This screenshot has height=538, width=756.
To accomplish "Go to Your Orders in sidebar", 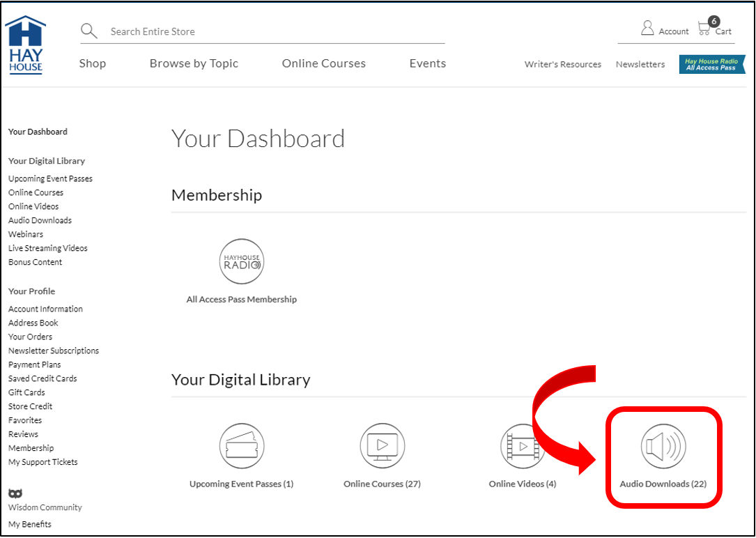I will click(x=30, y=337).
